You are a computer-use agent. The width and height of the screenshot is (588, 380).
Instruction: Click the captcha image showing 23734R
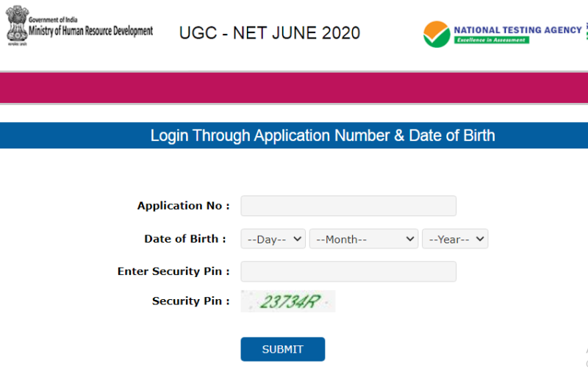pos(288,301)
